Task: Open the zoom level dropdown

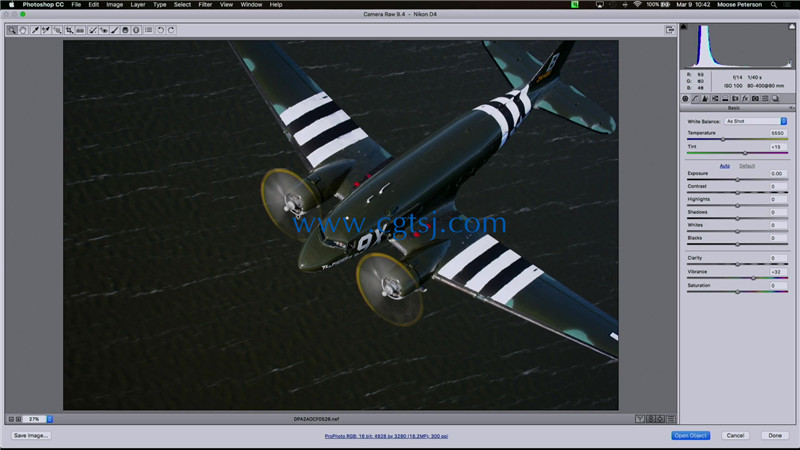Action: coord(50,419)
